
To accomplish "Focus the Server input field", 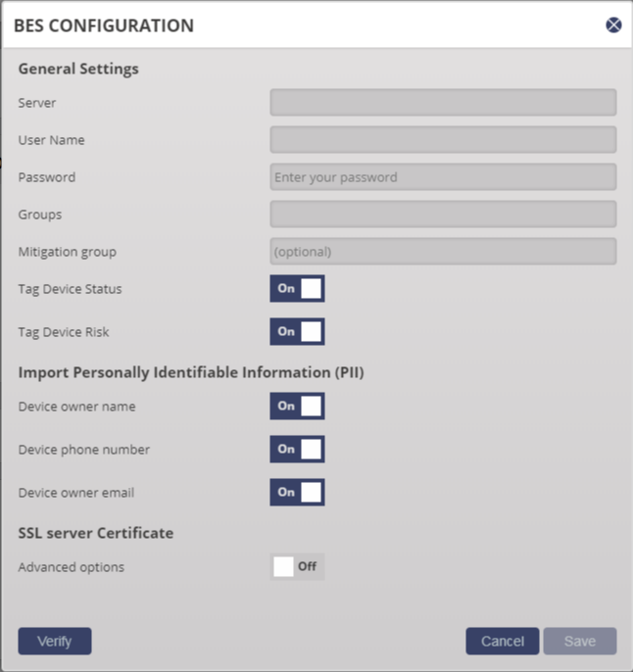I will (443, 103).
